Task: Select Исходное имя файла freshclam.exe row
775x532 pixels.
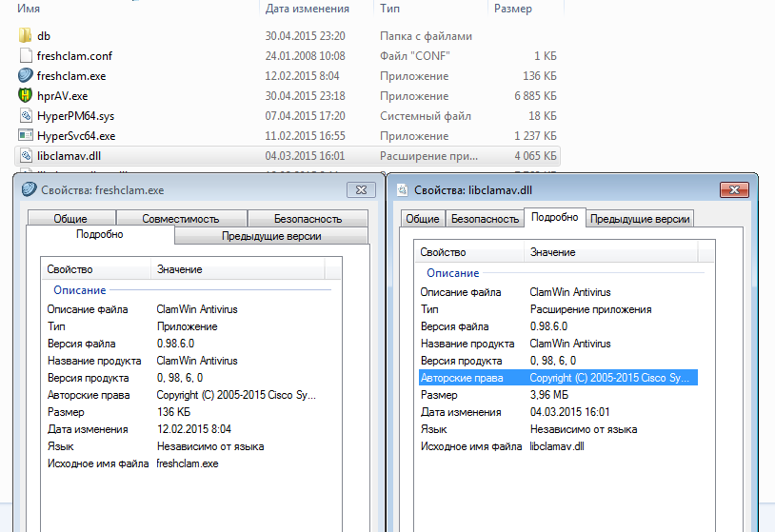Action: pyautogui.click(x=185, y=463)
